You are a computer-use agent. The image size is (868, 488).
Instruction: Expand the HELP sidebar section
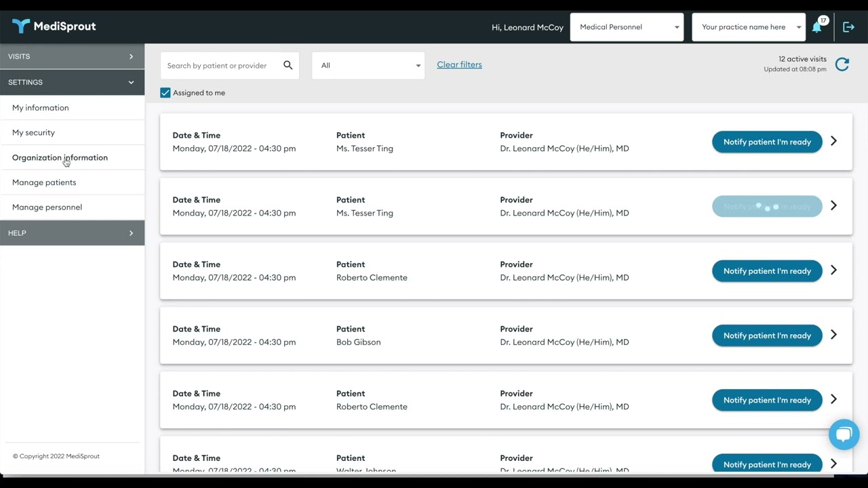(72, 232)
